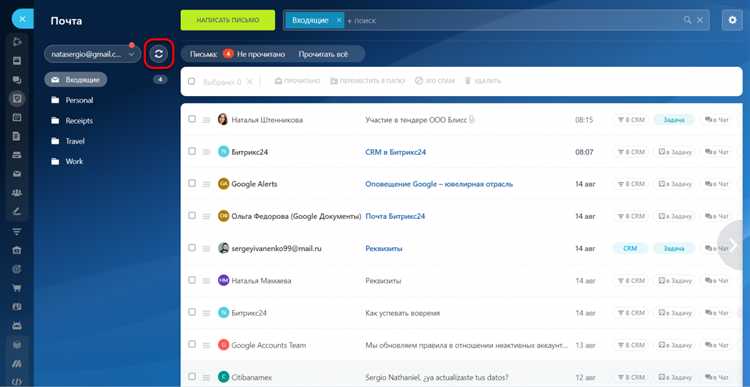Image resolution: width=750 pixels, height=387 pixels.
Task: Open email Как успевать вовремя
Action: [x=402, y=313]
